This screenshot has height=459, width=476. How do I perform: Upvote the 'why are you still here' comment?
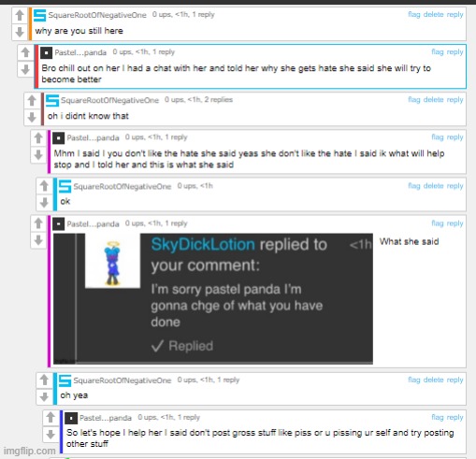pos(20,15)
